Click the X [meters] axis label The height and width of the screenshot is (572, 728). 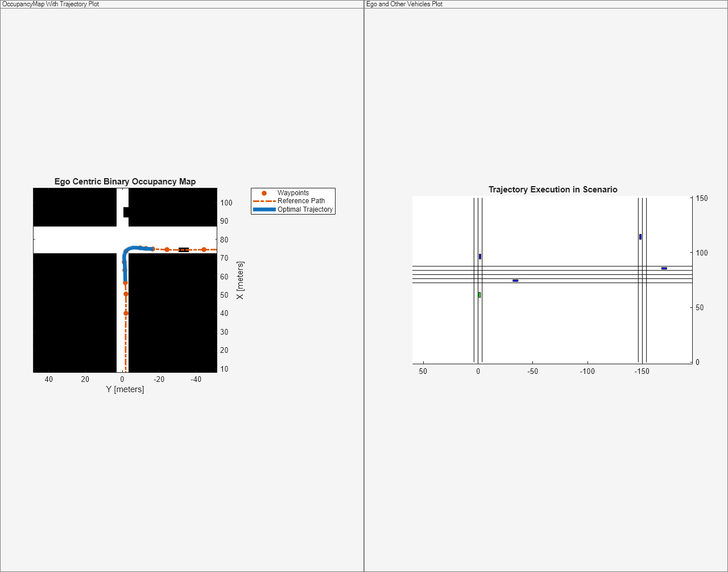pyautogui.click(x=240, y=281)
